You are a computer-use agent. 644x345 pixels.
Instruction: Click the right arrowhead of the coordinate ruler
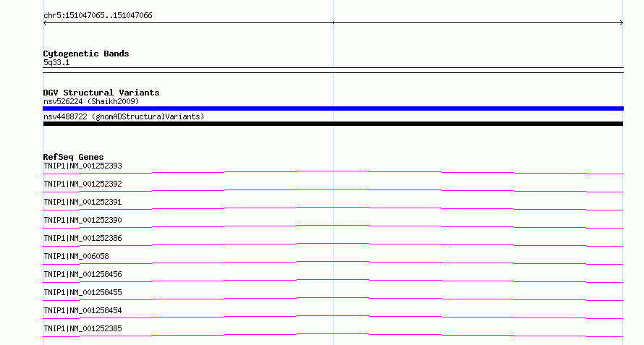622,23
